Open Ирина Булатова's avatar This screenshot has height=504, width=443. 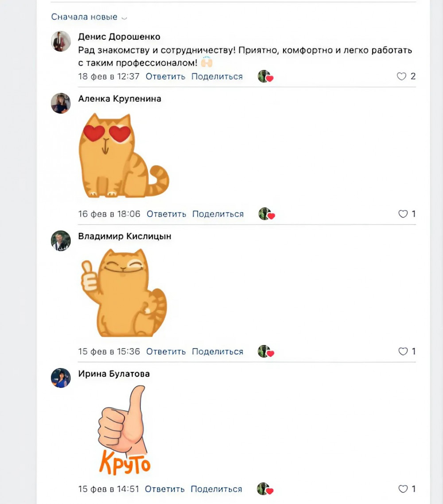pyautogui.click(x=61, y=378)
